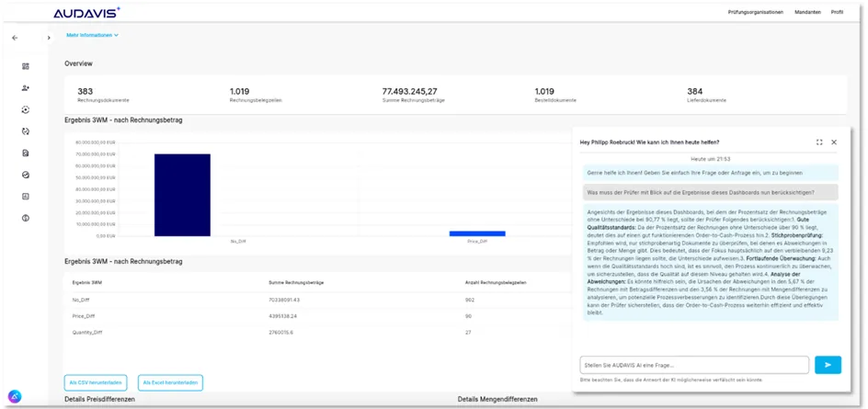The height and width of the screenshot is (409, 868).
Task: Click the Details Preisdifferenzen heading
Action: (99, 399)
